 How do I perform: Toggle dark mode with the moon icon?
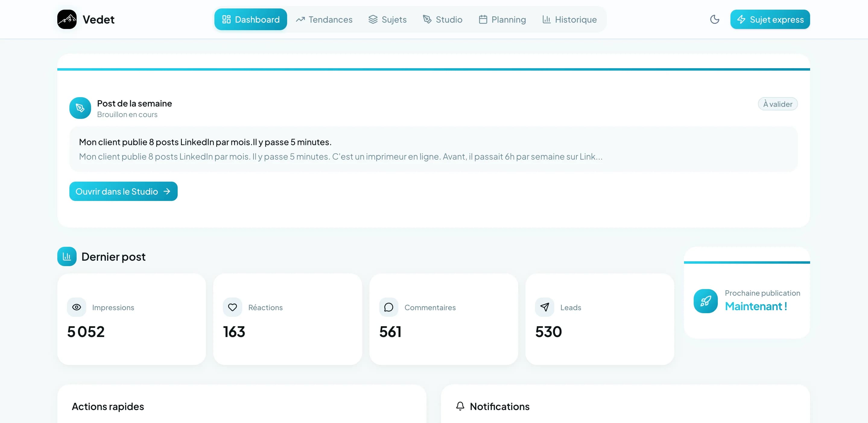pyautogui.click(x=714, y=19)
